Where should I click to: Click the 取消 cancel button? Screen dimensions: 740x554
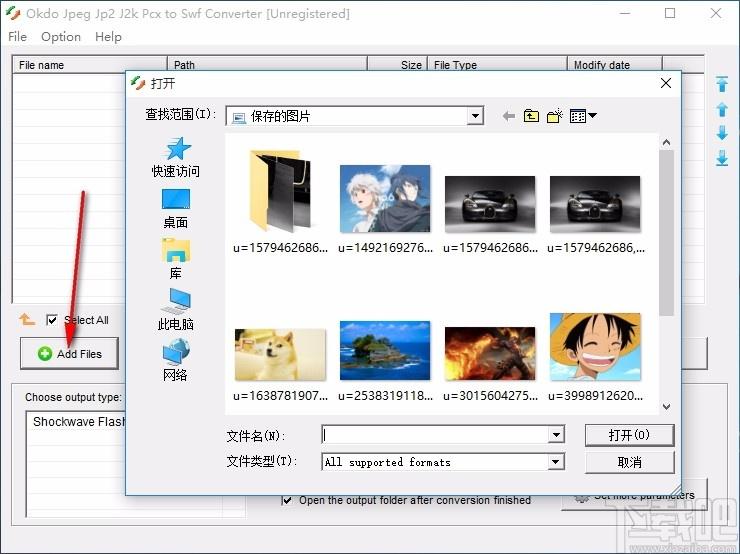[629, 462]
